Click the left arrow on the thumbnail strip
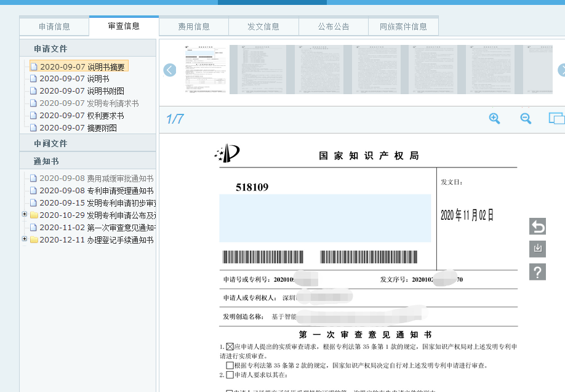 click(169, 70)
